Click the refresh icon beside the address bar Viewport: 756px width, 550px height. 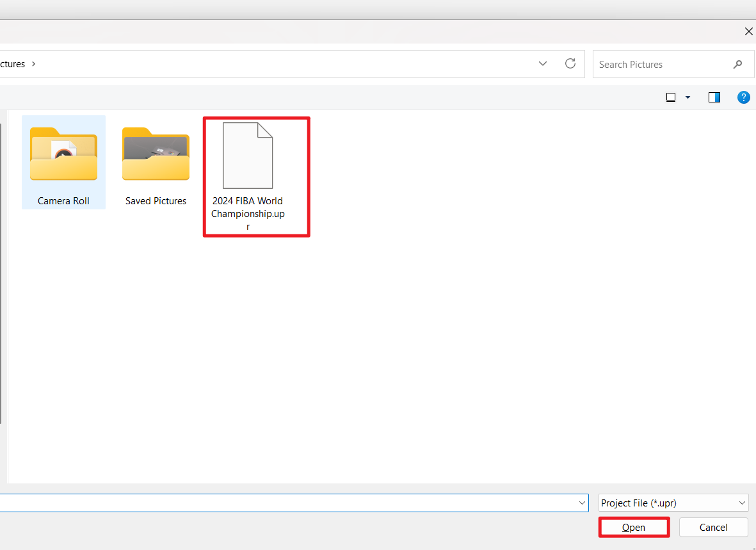click(x=570, y=64)
